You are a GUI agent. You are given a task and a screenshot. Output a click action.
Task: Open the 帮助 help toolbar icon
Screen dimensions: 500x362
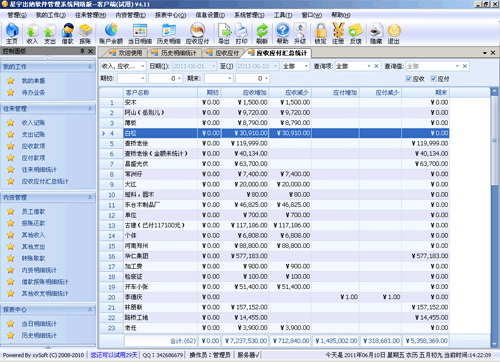click(x=282, y=33)
